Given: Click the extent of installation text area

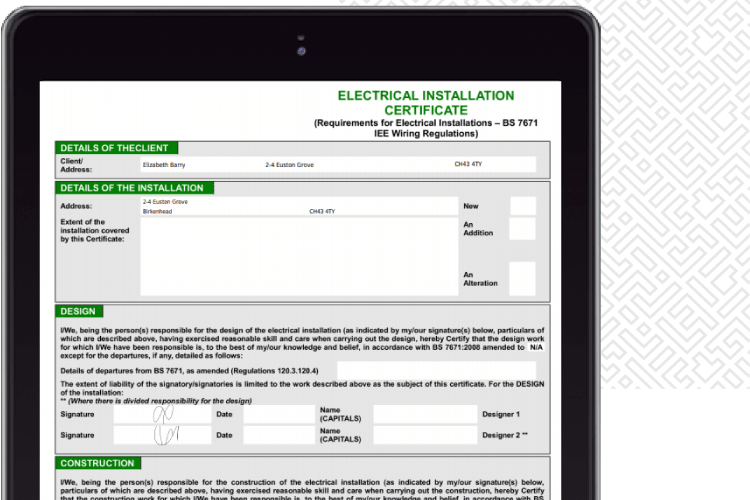Looking at the screenshot, I should (297, 257).
